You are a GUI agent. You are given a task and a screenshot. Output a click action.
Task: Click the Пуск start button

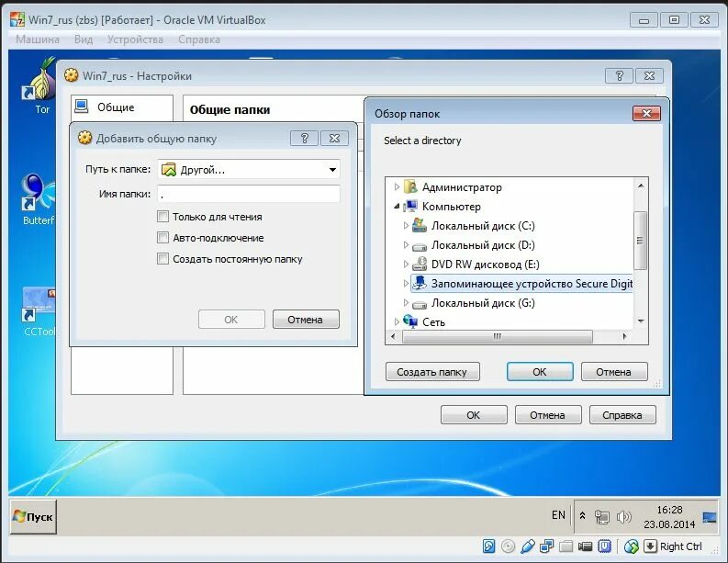pos(33,516)
